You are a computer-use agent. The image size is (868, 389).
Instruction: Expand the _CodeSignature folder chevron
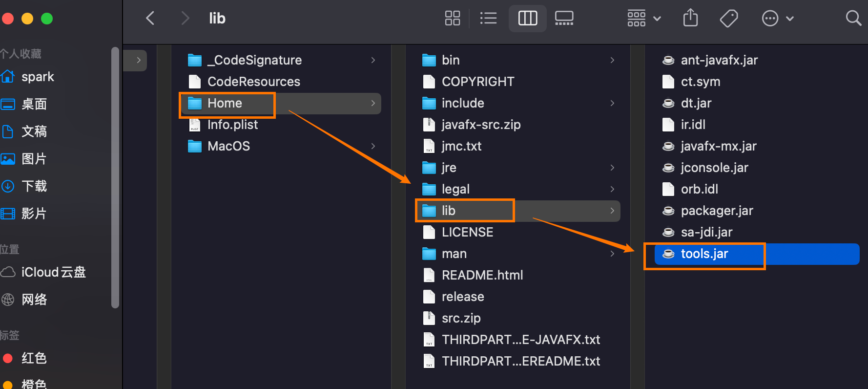pyautogui.click(x=373, y=60)
